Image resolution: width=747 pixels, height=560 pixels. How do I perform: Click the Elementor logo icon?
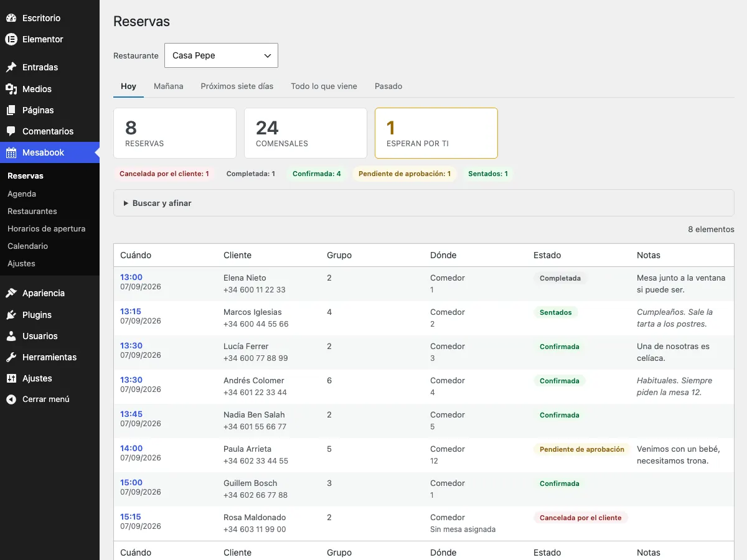[11, 39]
